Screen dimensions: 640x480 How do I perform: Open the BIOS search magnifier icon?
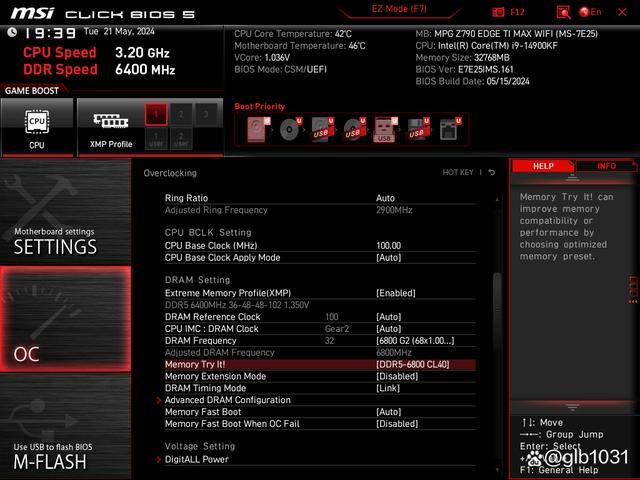pos(564,12)
